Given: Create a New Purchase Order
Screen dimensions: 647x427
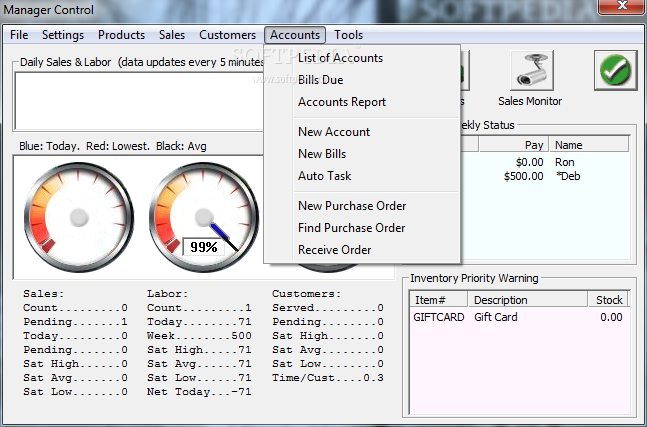Looking at the screenshot, I should [x=362, y=206].
